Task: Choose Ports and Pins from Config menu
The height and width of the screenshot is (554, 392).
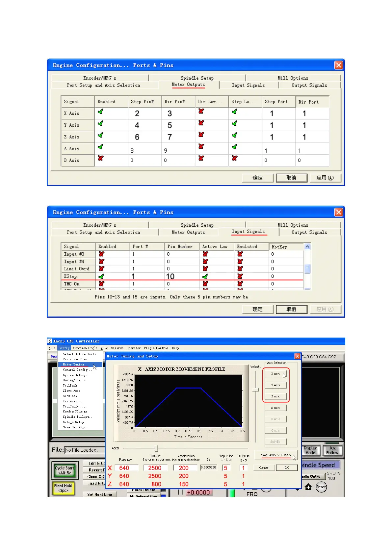Action: (80, 359)
